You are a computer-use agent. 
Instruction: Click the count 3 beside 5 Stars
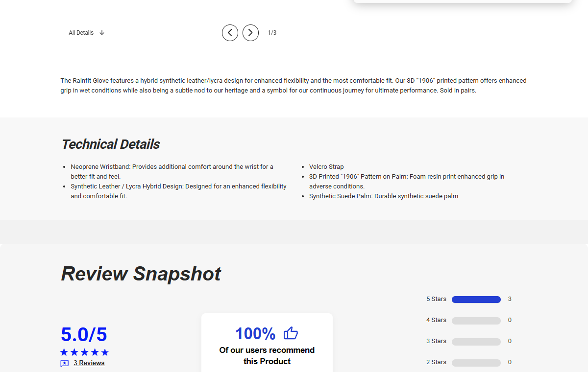(510, 299)
